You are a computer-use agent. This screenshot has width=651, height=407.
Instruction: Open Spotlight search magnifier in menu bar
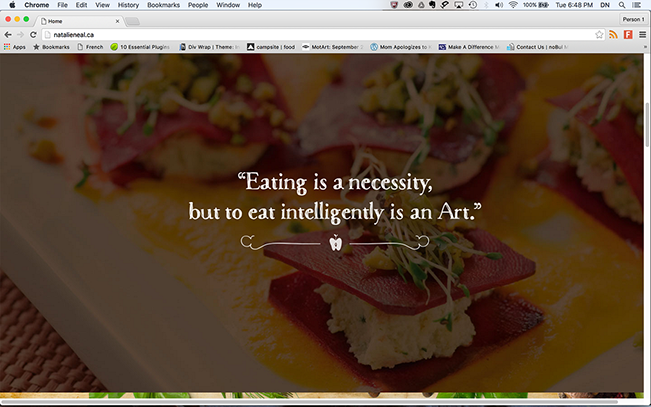click(620, 5)
